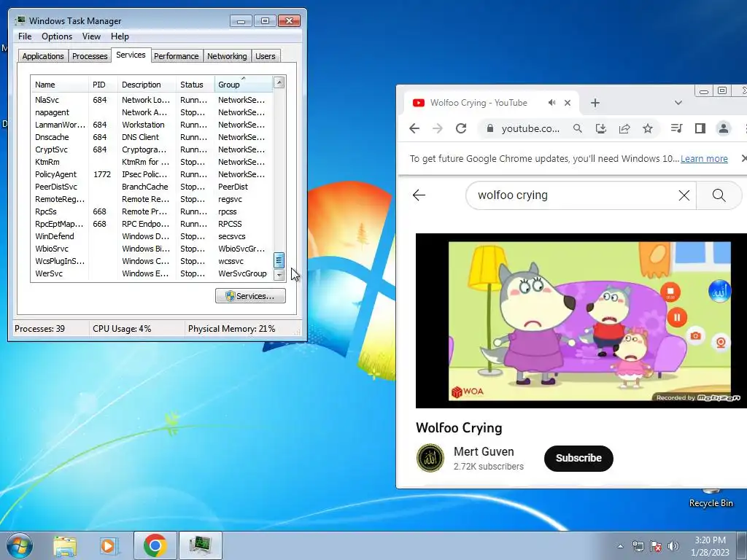The image size is (747, 560).
Task: Mute the Wolfoo Crying tab audio icon
Action: (551, 102)
